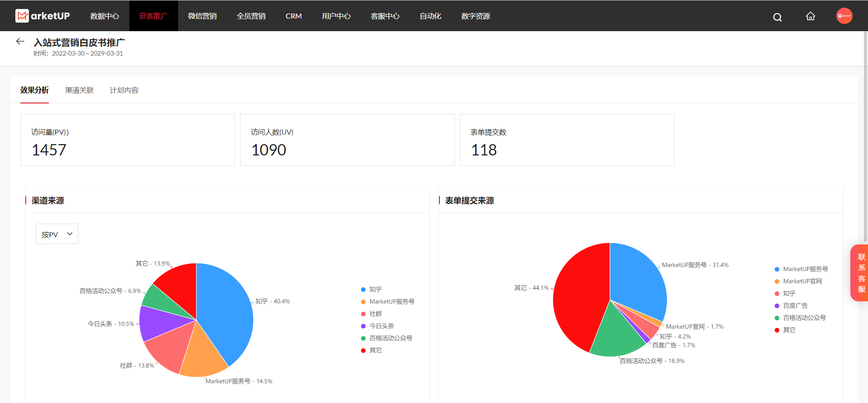868x403 pixels.
Task: Toggle 百格活动公众号 legend in 表单提交来源 chart
Action: (x=800, y=318)
